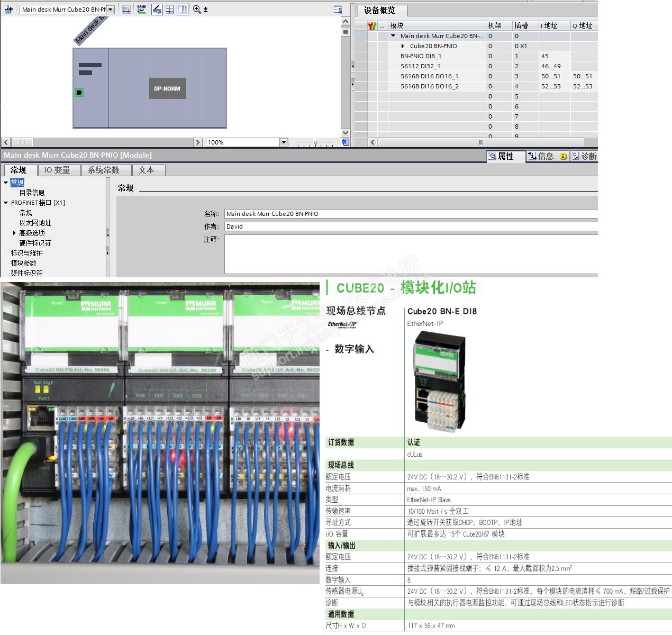672x635 pixels.
Task: Click the 名称 name input field
Action: pyautogui.click(x=411, y=214)
